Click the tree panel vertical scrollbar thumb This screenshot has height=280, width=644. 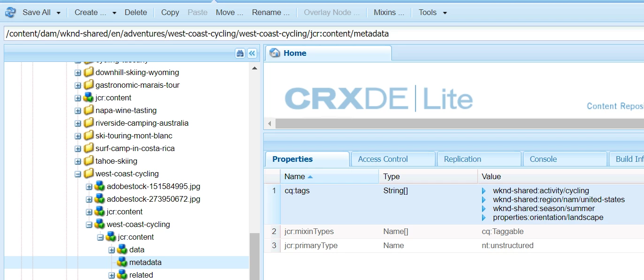[254, 257]
